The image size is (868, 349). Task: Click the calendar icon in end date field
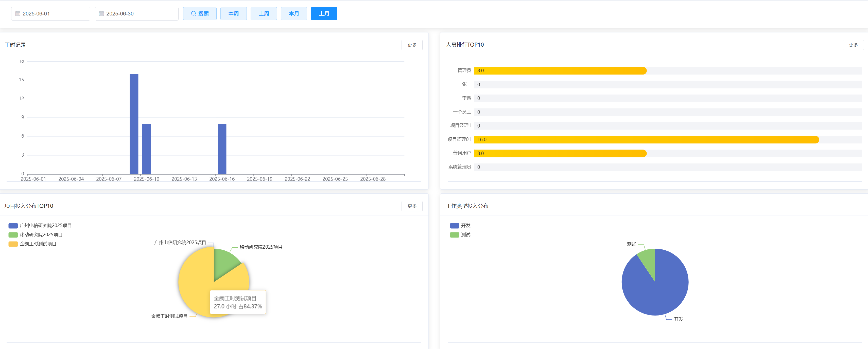point(101,14)
